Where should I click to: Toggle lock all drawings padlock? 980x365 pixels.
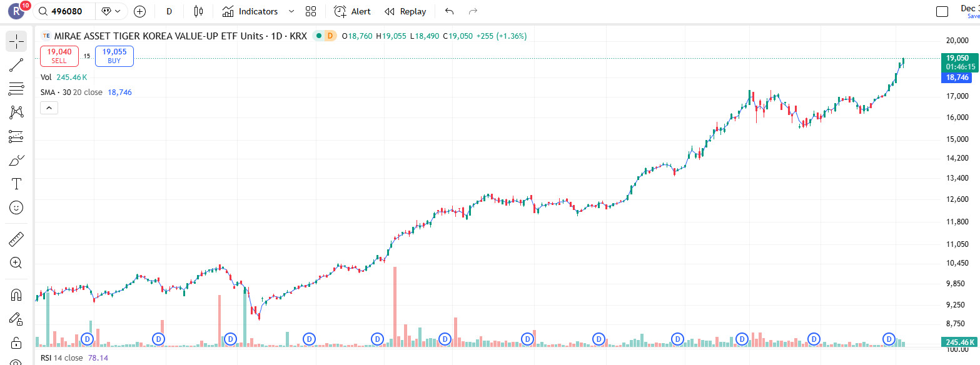point(16,342)
